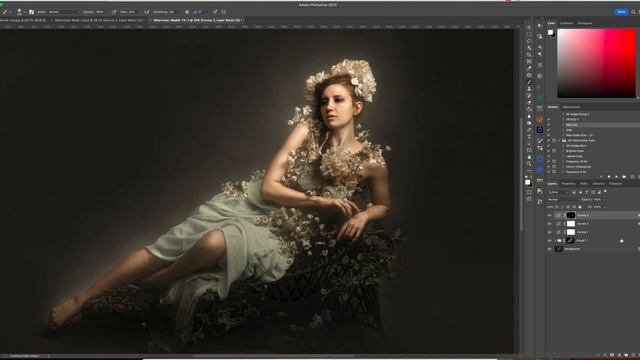
Task: Open the brush Mode dropdown
Action: pos(64,12)
